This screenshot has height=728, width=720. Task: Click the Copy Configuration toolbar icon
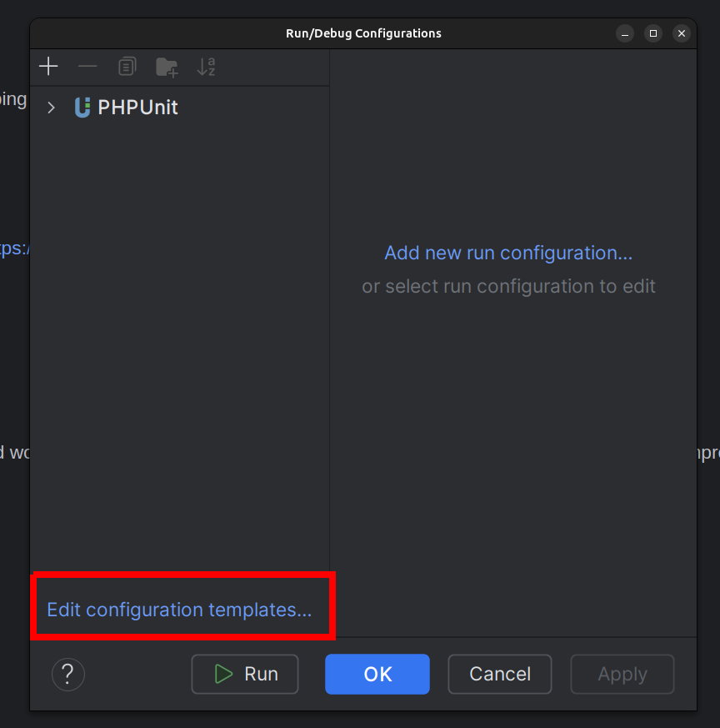click(x=127, y=67)
